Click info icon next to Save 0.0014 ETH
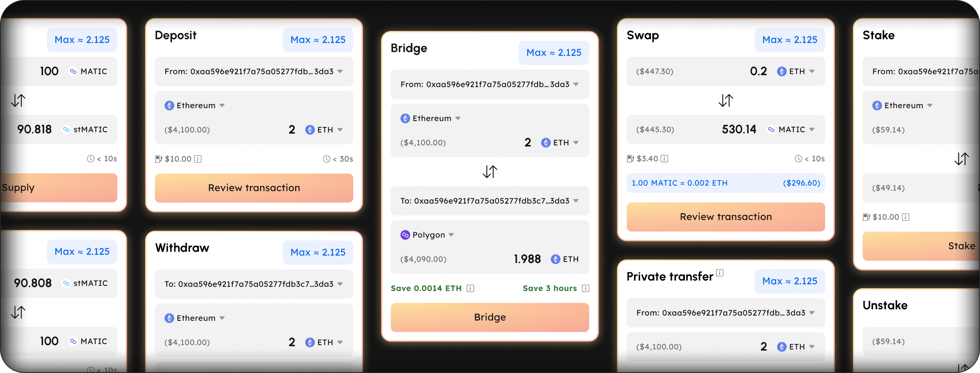The height and width of the screenshot is (373, 980). tap(470, 289)
